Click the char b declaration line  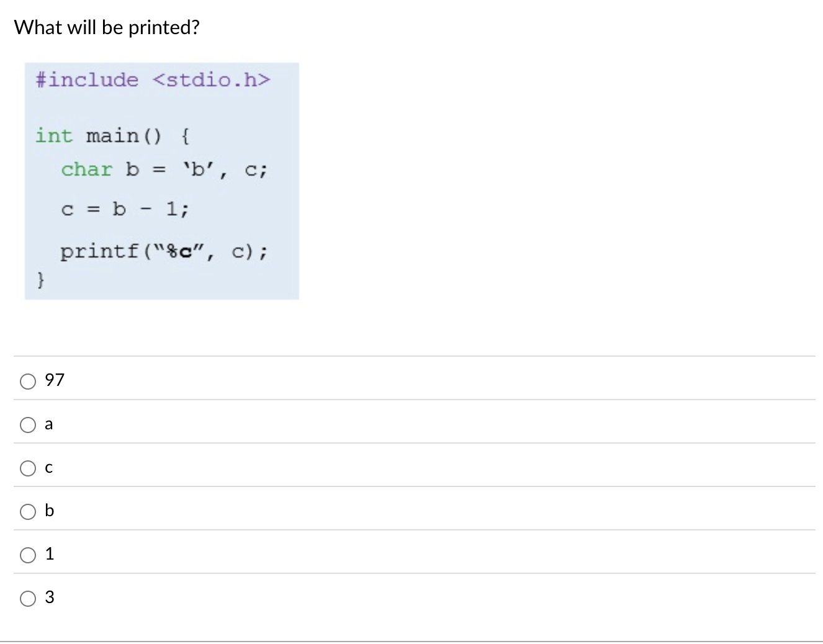[164, 169]
